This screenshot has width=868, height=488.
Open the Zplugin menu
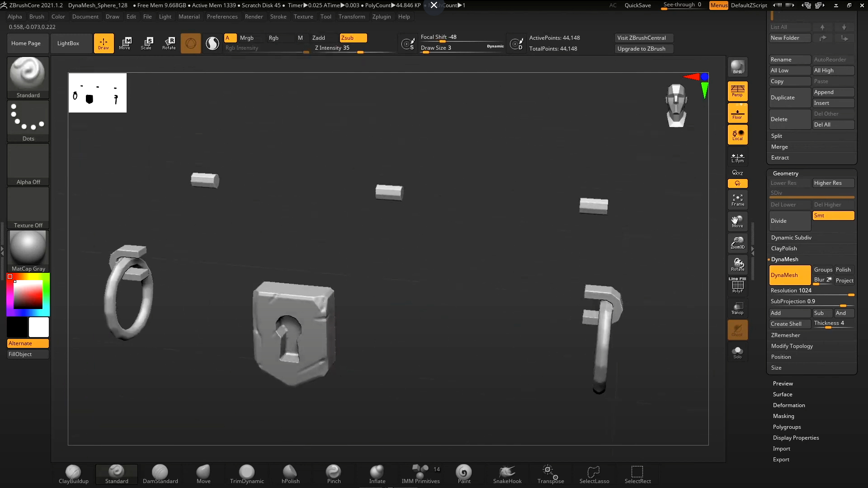[x=382, y=17]
